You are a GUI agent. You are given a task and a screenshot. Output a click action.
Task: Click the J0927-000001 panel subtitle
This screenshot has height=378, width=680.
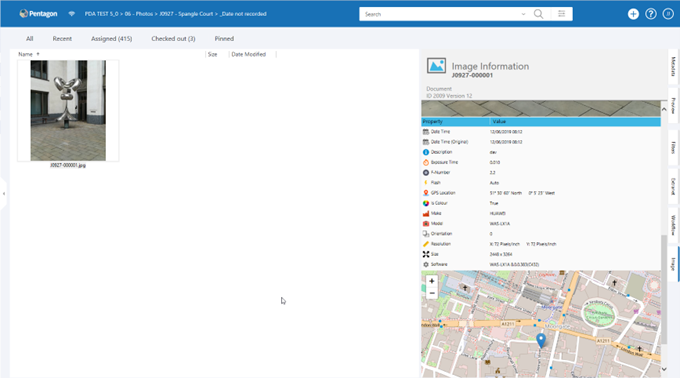pos(472,75)
